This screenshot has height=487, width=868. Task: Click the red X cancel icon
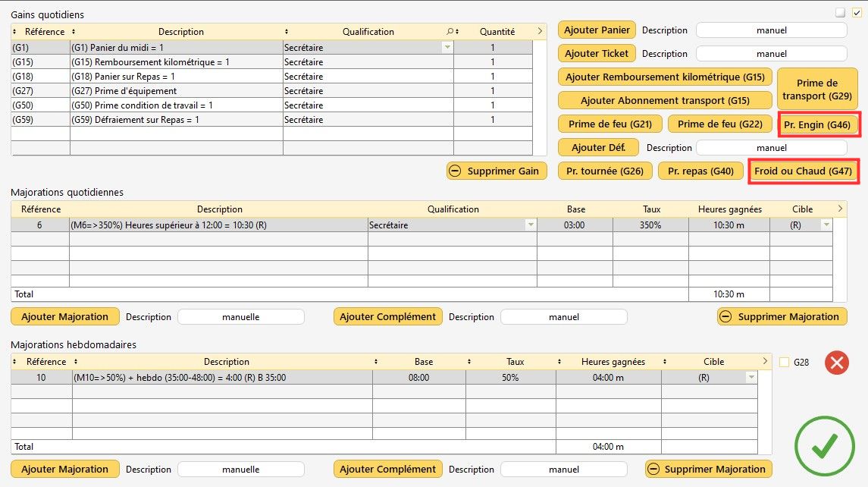836,363
